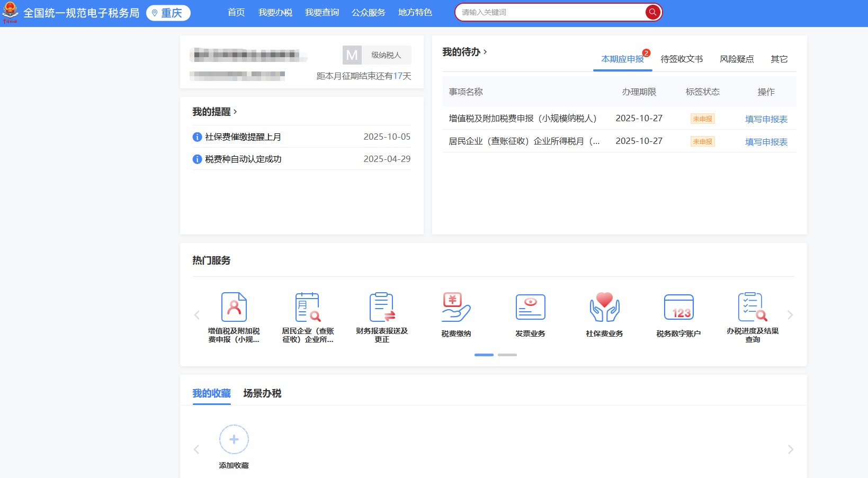Open the 地方特色 menu

pyautogui.click(x=415, y=12)
